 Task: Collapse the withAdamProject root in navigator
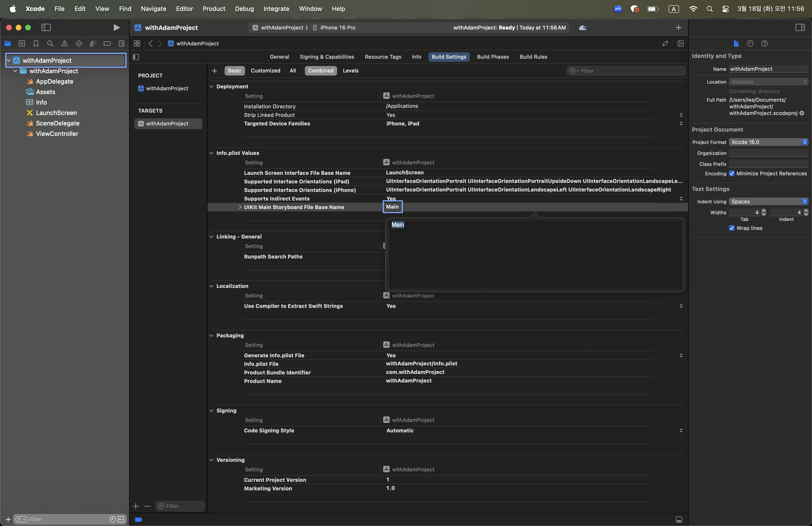point(9,60)
